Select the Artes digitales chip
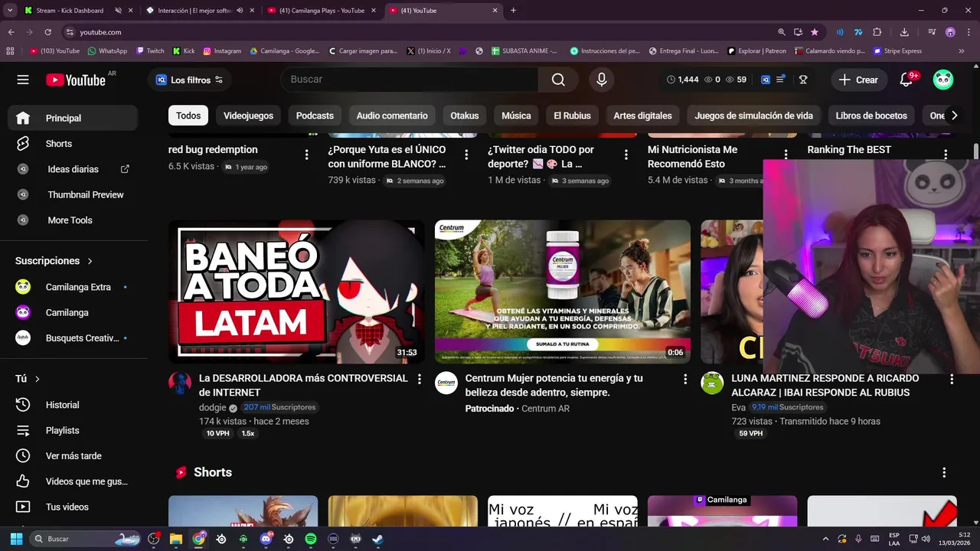This screenshot has height=551, width=980. (x=642, y=116)
